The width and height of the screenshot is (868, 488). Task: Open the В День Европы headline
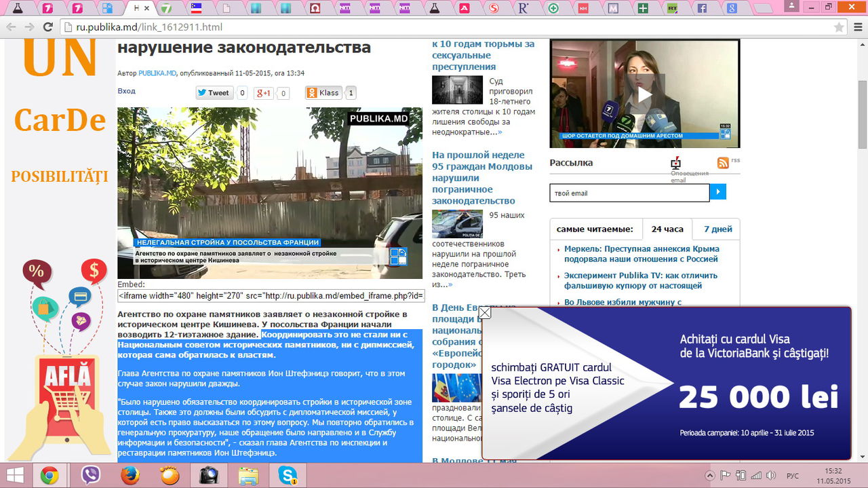coord(456,336)
